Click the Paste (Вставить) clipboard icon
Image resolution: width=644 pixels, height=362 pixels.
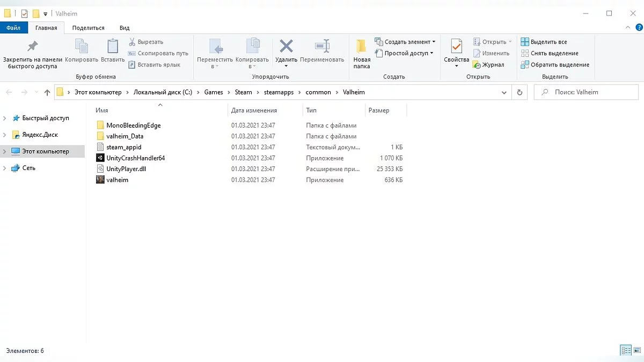(113, 47)
